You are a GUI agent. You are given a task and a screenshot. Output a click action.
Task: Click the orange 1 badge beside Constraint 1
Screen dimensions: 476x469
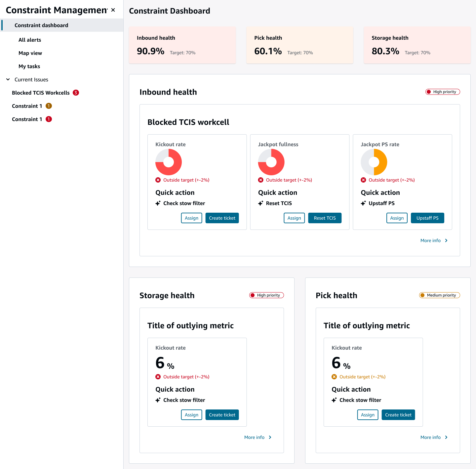tap(49, 106)
